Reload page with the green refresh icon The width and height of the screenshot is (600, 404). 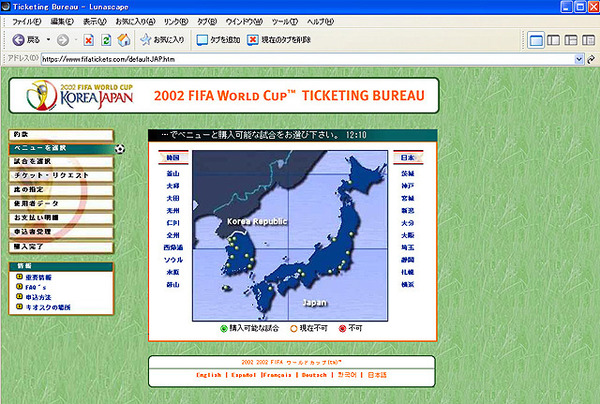pos(106,40)
